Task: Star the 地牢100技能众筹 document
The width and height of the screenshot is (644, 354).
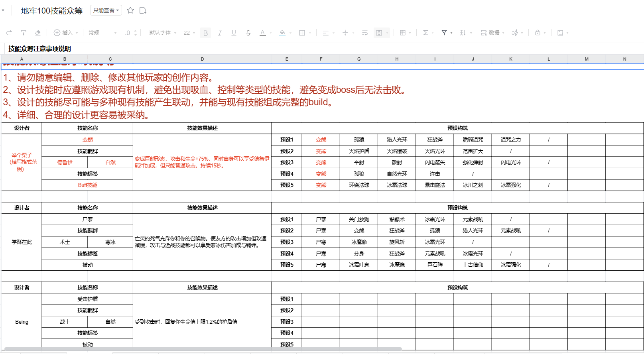Action: point(130,10)
